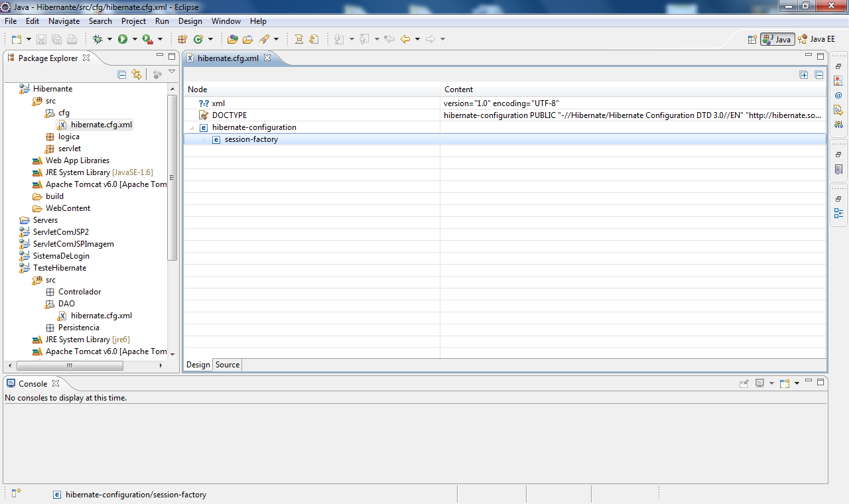Select the DOCTYPE node row
The image size is (849, 504).
(504, 115)
